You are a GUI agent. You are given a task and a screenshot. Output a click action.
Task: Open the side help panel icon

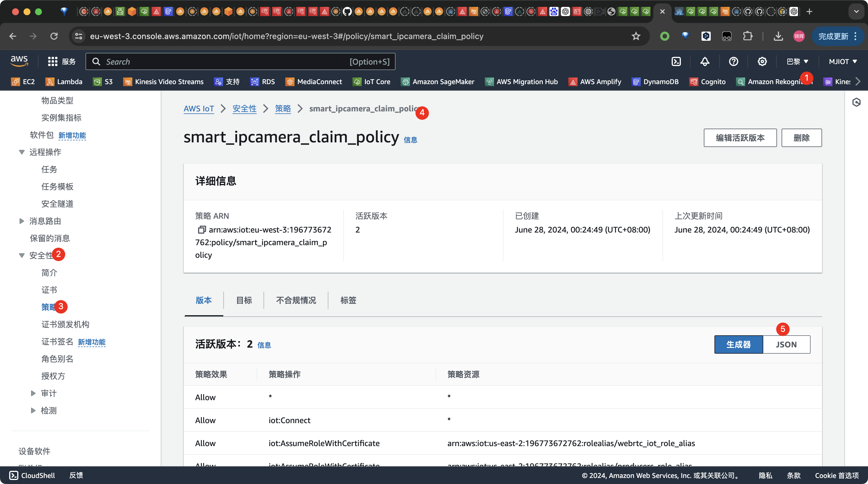pyautogui.click(x=856, y=102)
